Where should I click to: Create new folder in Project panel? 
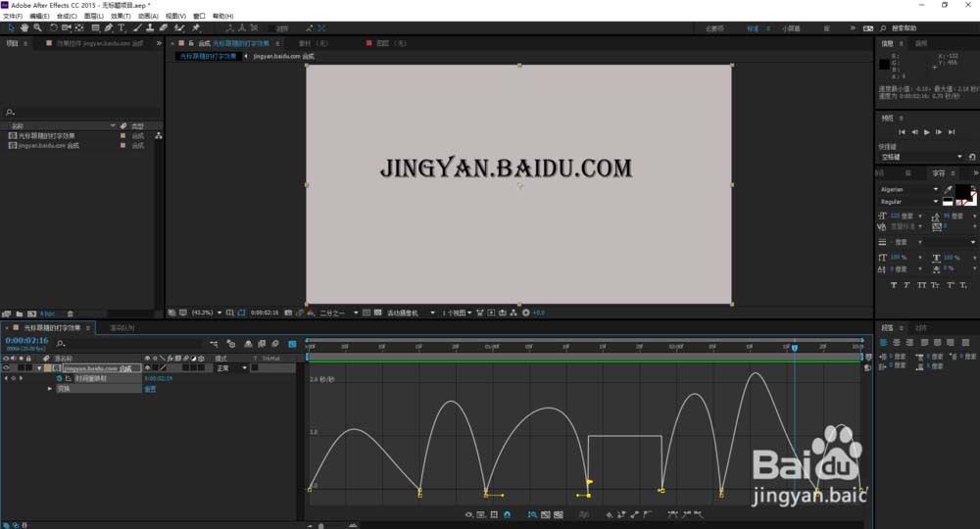[x=20, y=313]
